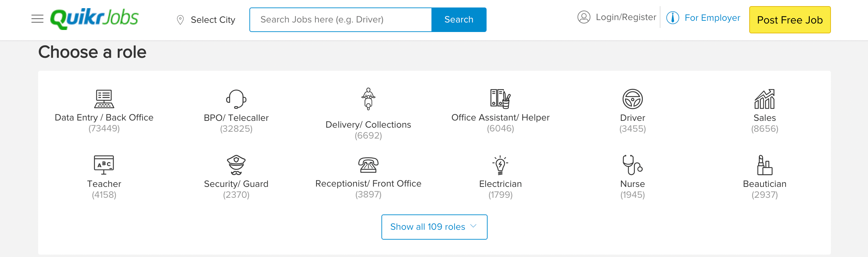Open Data Entry / Back Office role
Viewport: 868px width, 257px height.
[104, 117]
